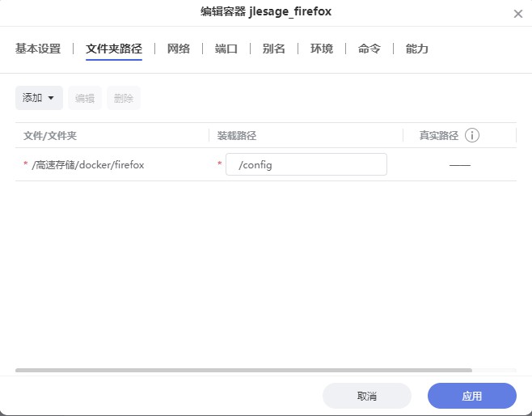The image size is (532, 416).
Task: Open the 网络 tab
Action: 179,49
